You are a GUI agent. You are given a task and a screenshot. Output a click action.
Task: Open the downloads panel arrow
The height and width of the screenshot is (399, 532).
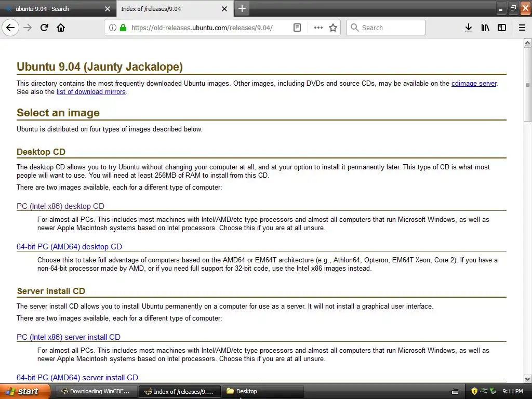click(468, 28)
